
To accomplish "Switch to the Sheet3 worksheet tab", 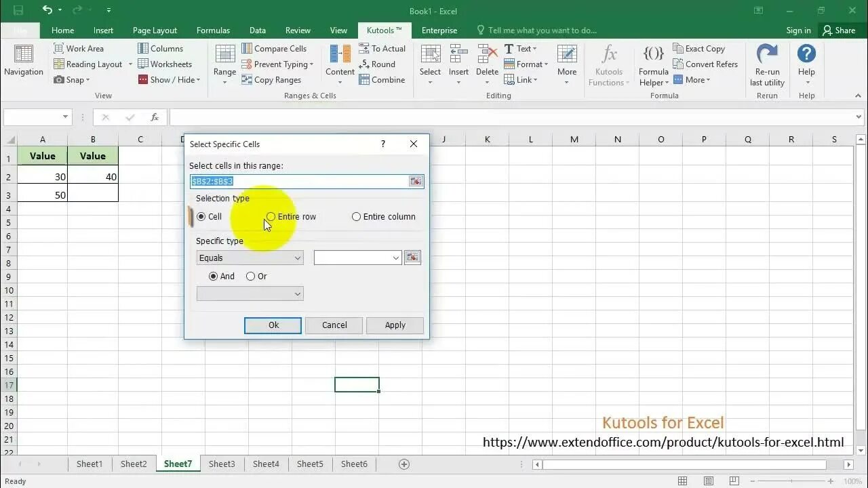I will tap(222, 464).
